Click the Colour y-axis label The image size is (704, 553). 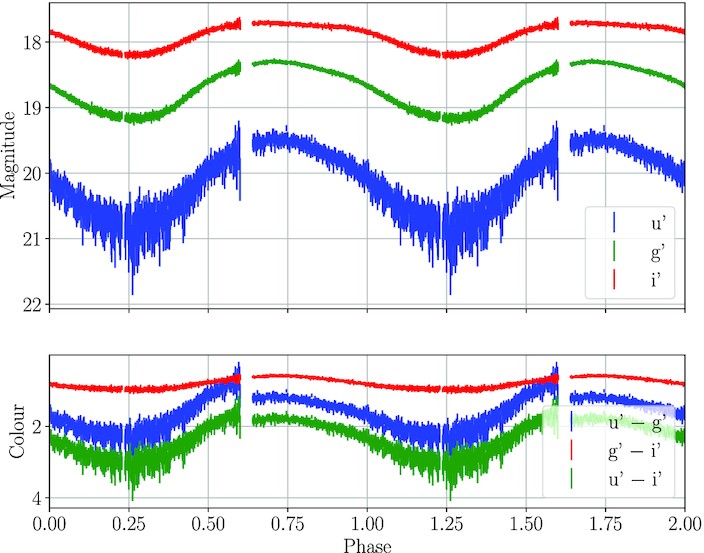17,431
